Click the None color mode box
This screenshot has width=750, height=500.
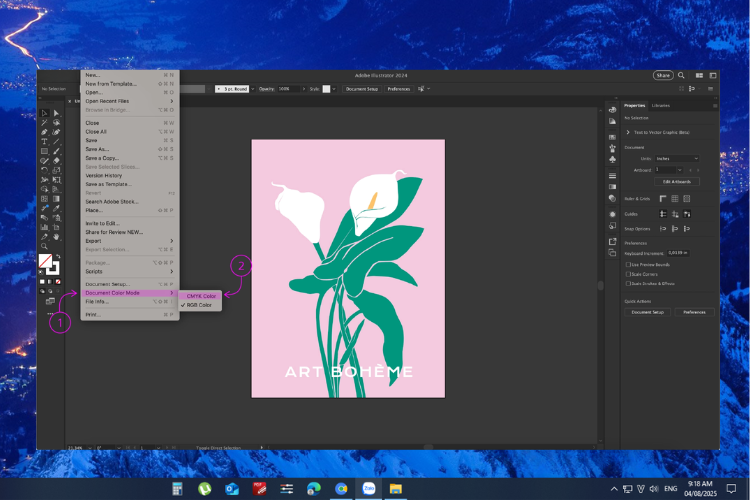pos(58,282)
